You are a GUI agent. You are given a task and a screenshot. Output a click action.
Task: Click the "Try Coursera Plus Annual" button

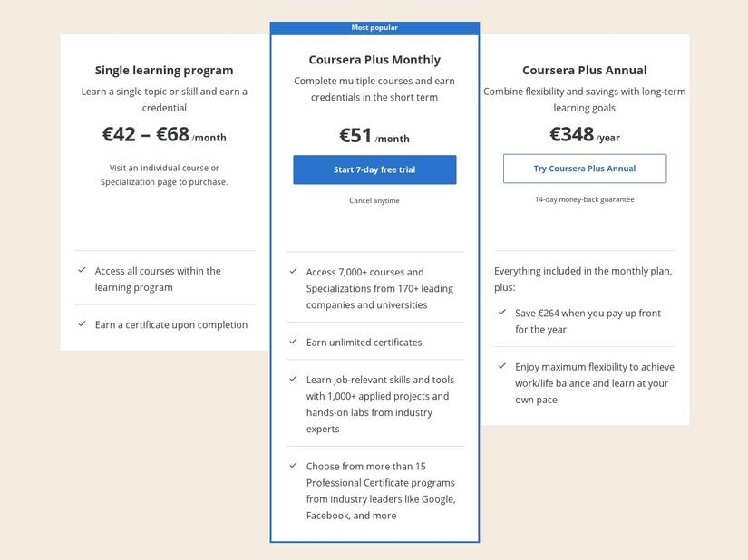pyautogui.click(x=584, y=168)
